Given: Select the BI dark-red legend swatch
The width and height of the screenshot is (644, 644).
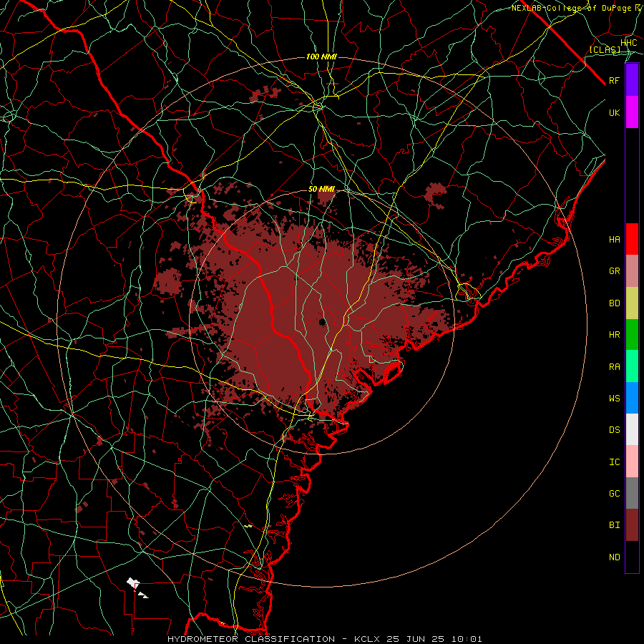Looking at the screenshot, I should coord(632,525).
